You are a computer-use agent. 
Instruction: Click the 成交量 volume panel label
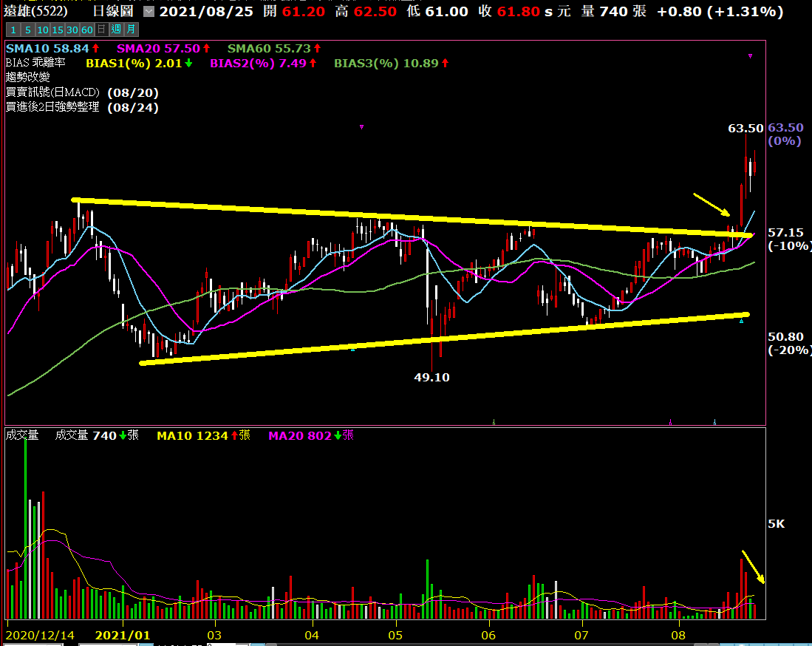(22, 435)
